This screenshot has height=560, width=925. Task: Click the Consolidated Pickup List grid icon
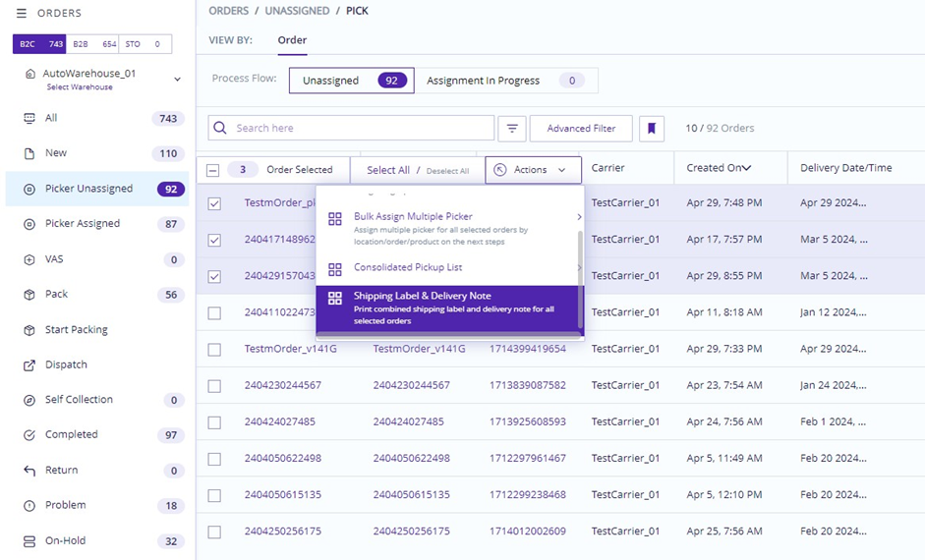pyautogui.click(x=335, y=269)
